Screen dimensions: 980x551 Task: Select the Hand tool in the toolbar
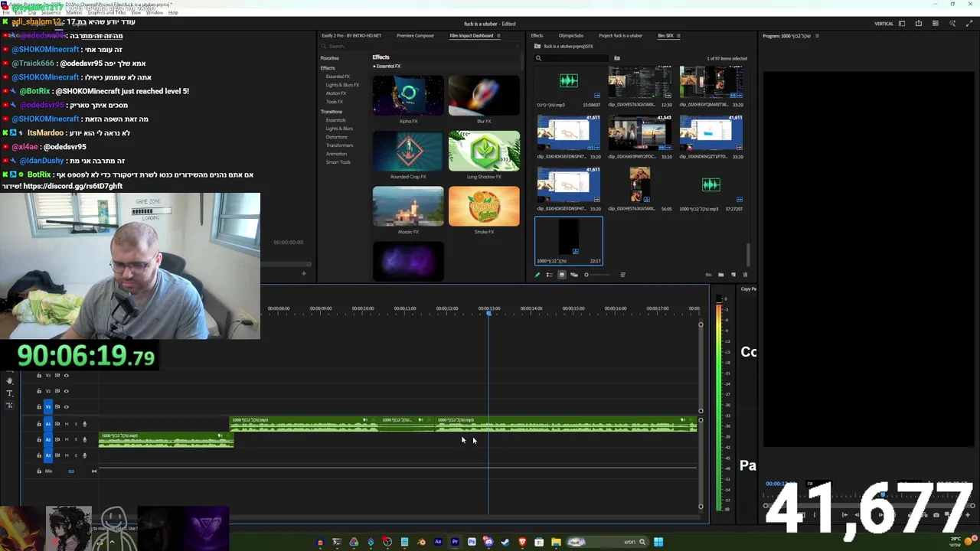click(x=9, y=380)
